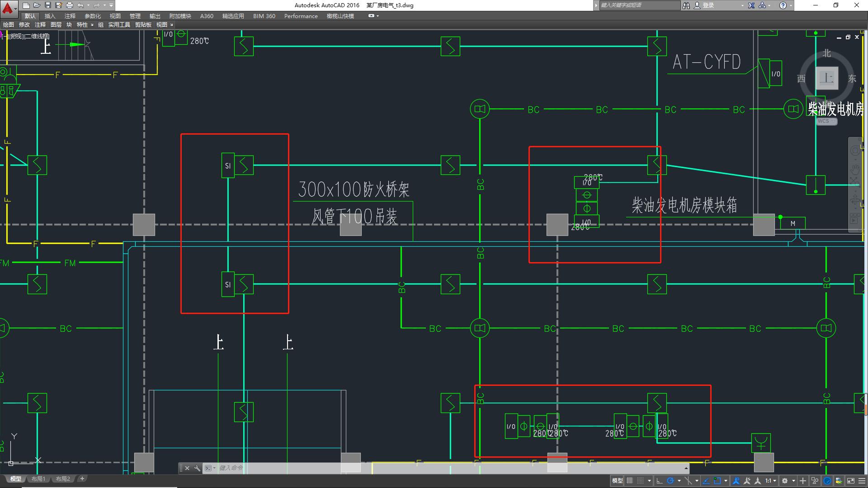Expand the Quick Access Toolbar customize dropdown

click(111, 5)
